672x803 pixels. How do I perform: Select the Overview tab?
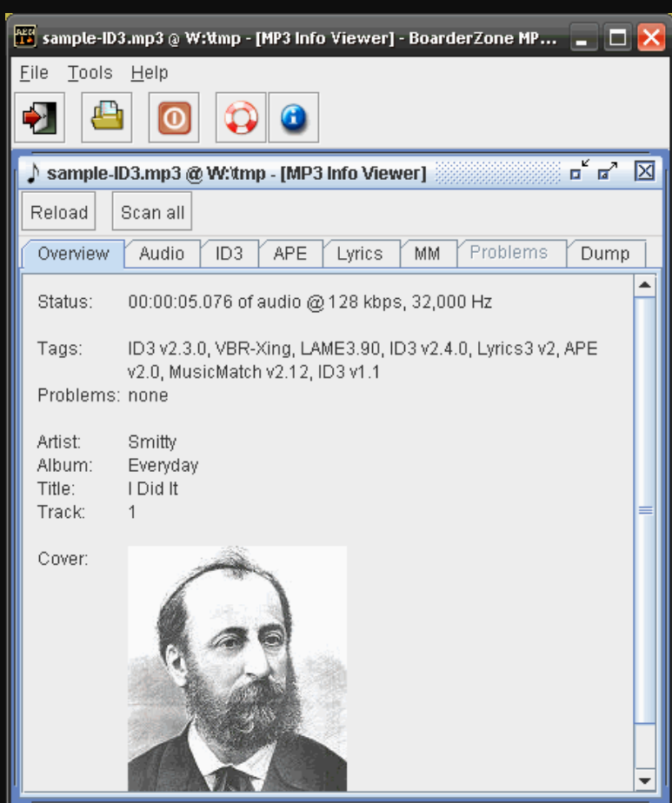click(x=73, y=254)
